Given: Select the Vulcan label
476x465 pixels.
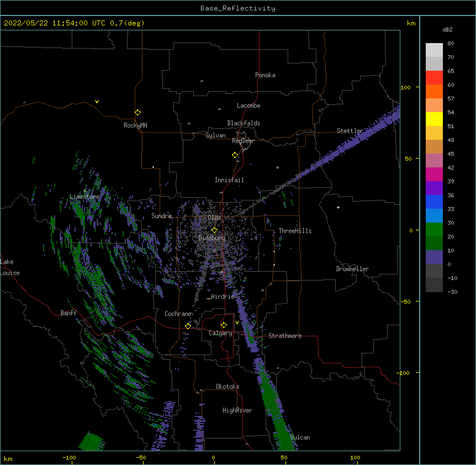Looking at the screenshot, I should (x=300, y=437).
